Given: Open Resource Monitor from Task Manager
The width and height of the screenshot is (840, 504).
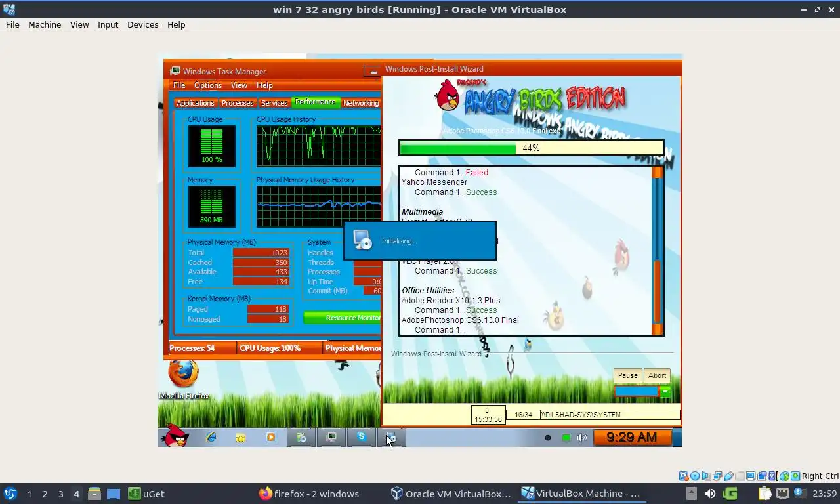Looking at the screenshot, I should click(x=343, y=318).
